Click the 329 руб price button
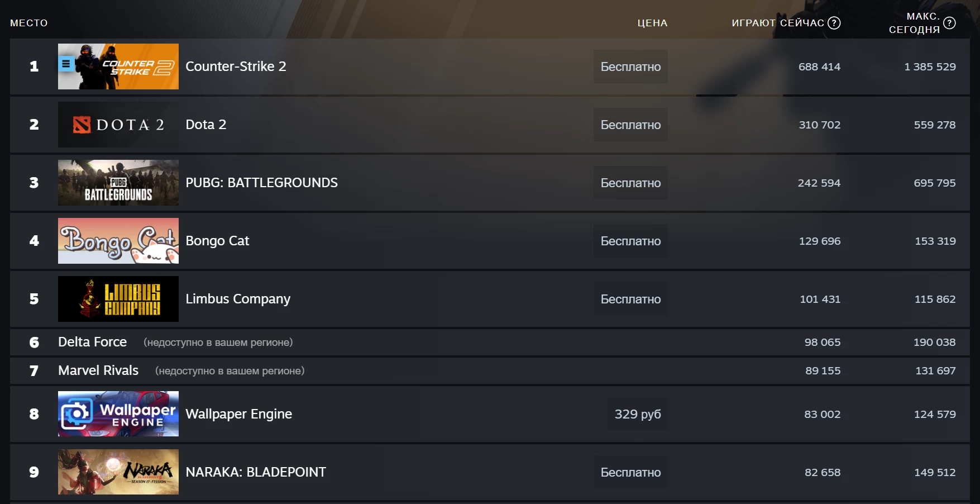The height and width of the screenshot is (504, 980). (637, 414)
